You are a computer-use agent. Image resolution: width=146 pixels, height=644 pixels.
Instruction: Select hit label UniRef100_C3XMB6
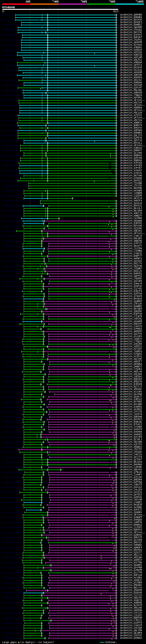click(x=131, y=251)
